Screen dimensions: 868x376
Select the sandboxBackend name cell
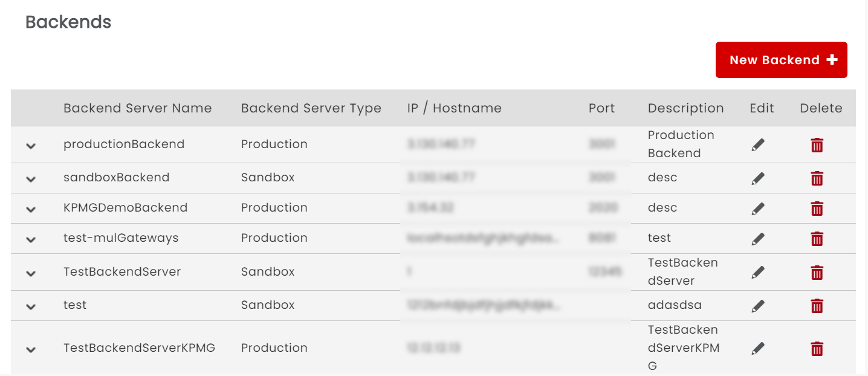(117, 177)
